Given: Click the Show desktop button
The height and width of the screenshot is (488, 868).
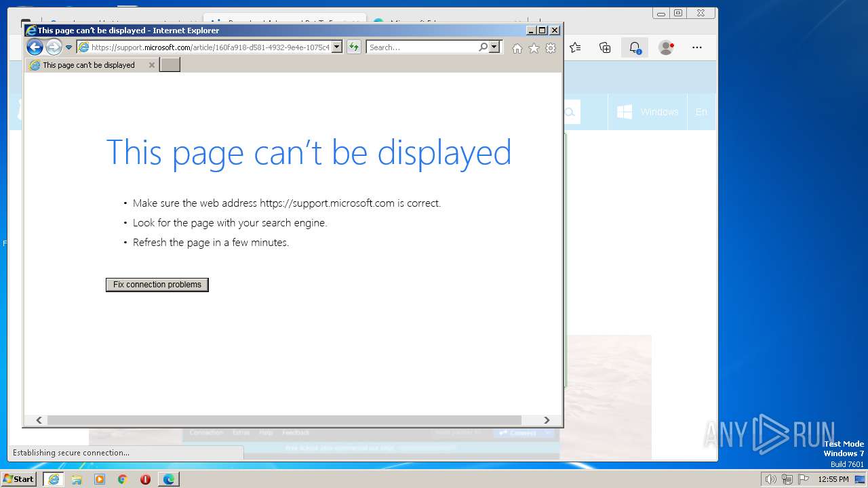Looking at the screenshot, I should 861,479.
